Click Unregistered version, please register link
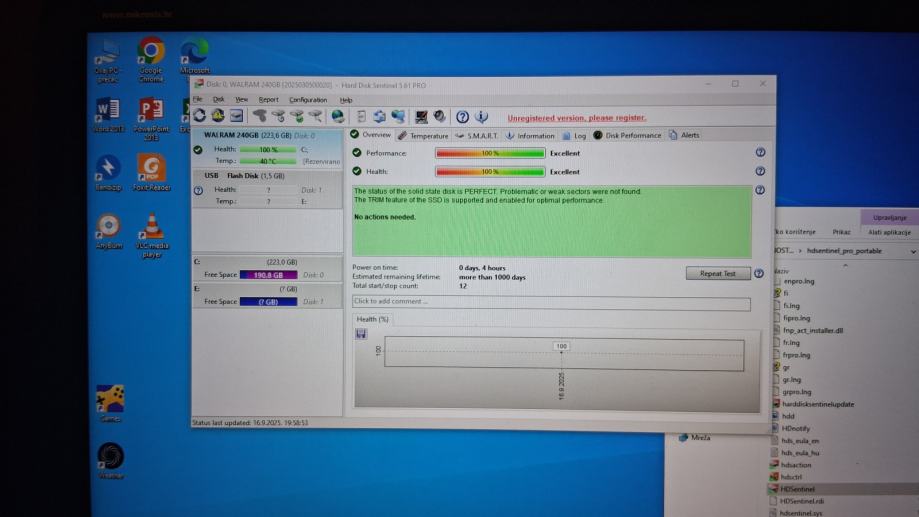The width and height of the screenshot is (919, 517). click(x=577, y=118)
